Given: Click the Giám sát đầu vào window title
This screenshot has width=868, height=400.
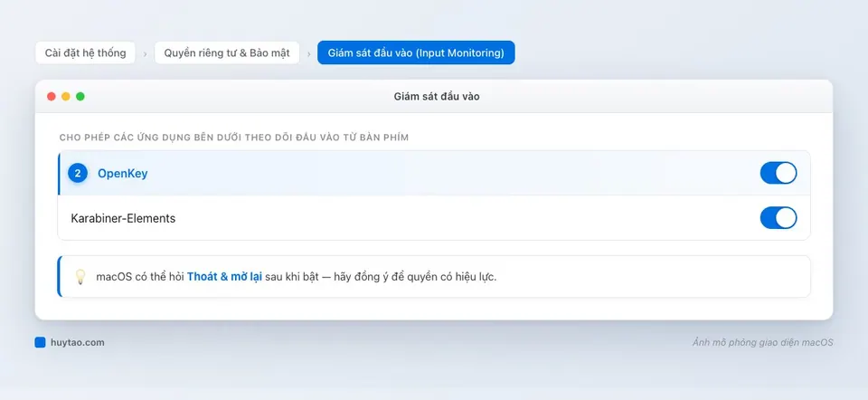Looking at the screenshot, I should [437, 97].
